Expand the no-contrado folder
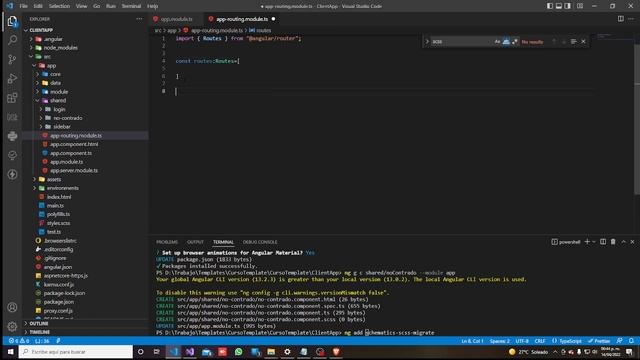 pyautogui.click(x=41, y=118)
